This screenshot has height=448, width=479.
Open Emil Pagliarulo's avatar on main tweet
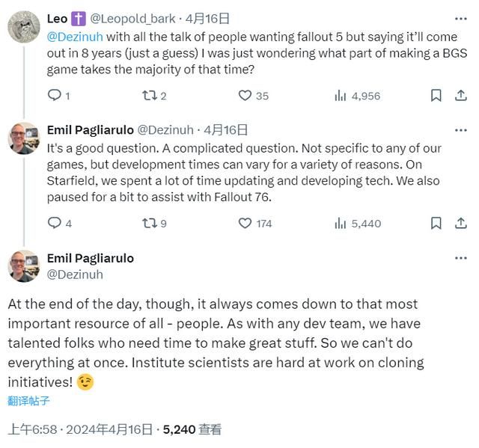[x=23, y=266]
